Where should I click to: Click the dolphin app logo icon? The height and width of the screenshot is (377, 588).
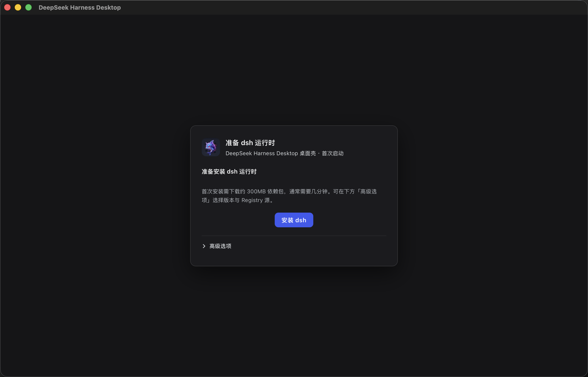[x=211, y=147]
